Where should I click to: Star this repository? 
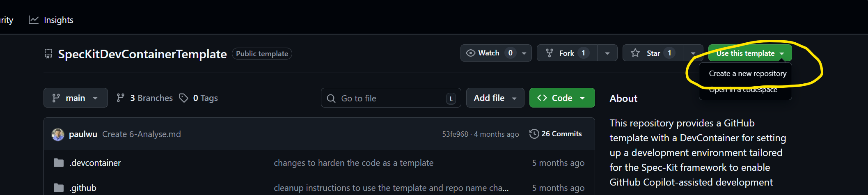pos(653,53)
